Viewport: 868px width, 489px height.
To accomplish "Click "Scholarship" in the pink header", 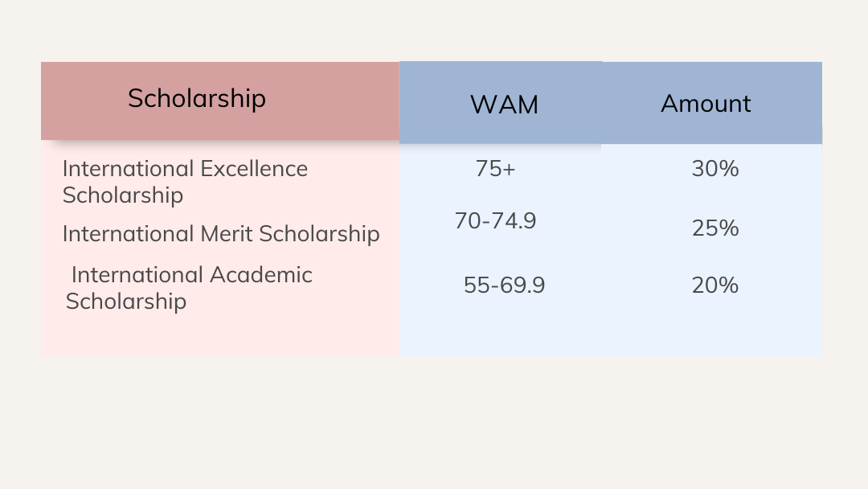I will [x=197, y=98].
